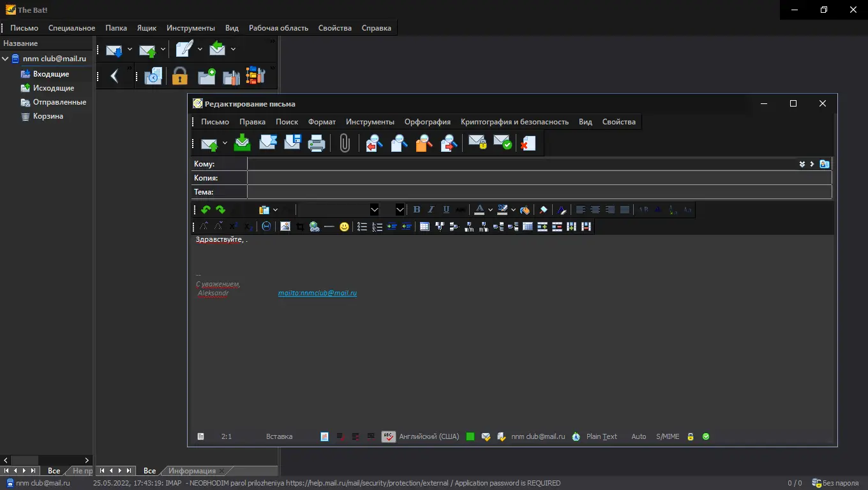The height and width of the screenshot is (490, 868).
Task: Open address book icon next to Кому field
Action: coord(825,164)
